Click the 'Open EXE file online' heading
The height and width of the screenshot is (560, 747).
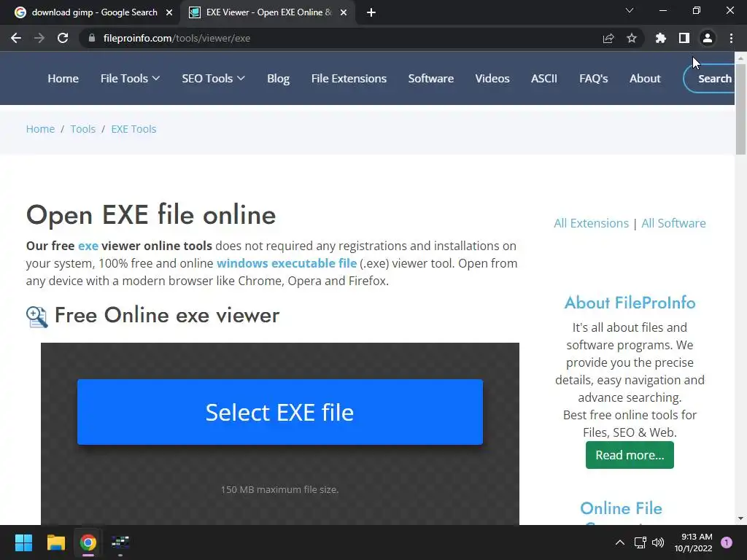151,215
